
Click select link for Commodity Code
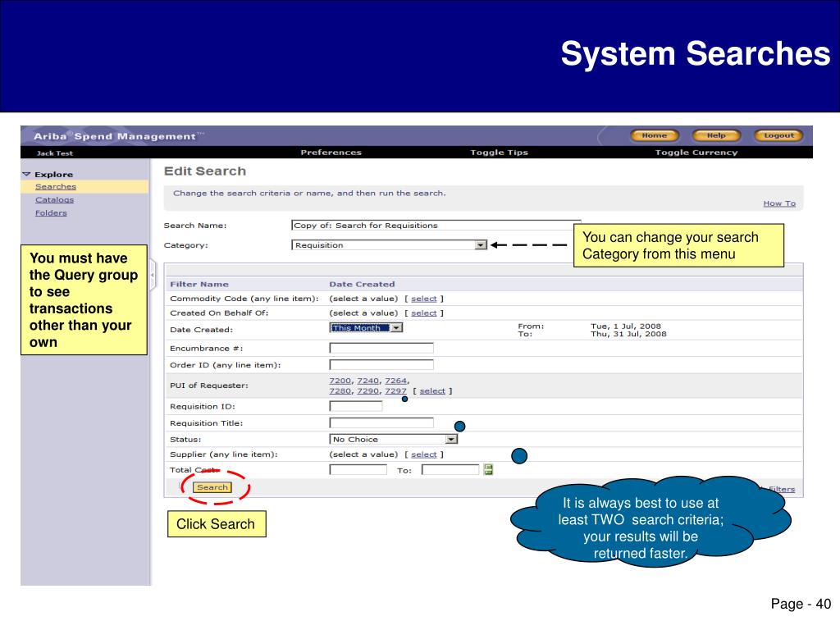(x=424, y=299)
